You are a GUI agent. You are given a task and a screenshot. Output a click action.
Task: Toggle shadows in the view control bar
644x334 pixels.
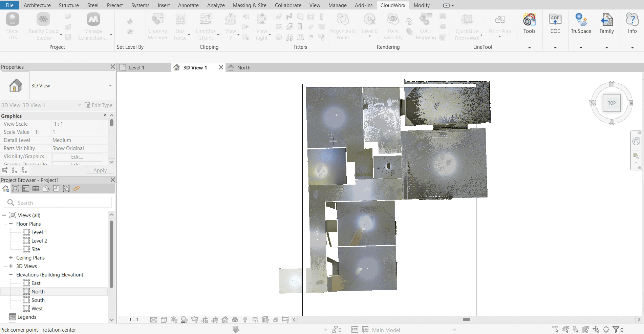pyautogui.click(x=184, y=319)
